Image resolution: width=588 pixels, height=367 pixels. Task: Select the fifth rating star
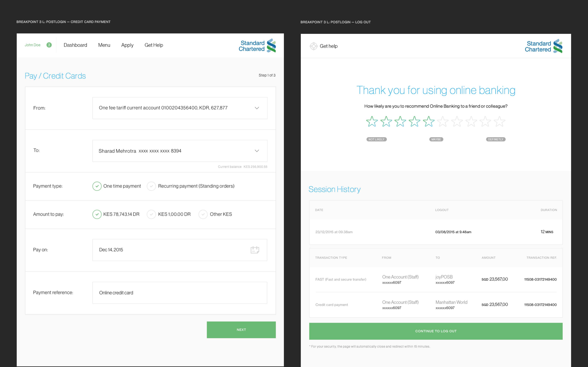click(429, 121)
